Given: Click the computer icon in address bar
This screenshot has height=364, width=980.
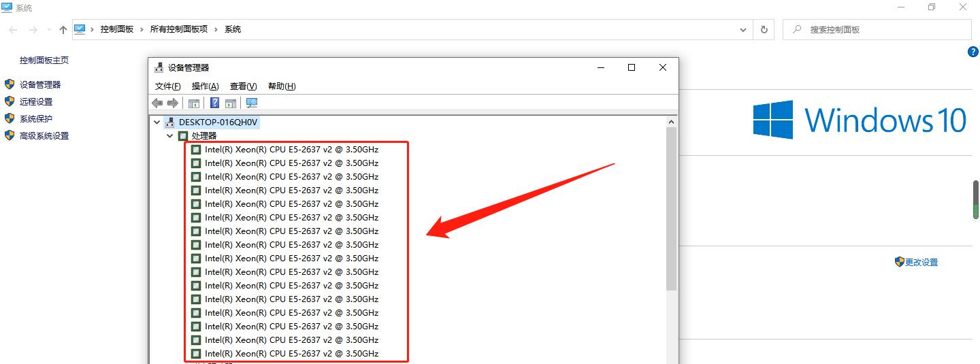Looking at the screenshot, I should (x=80, y=29).
